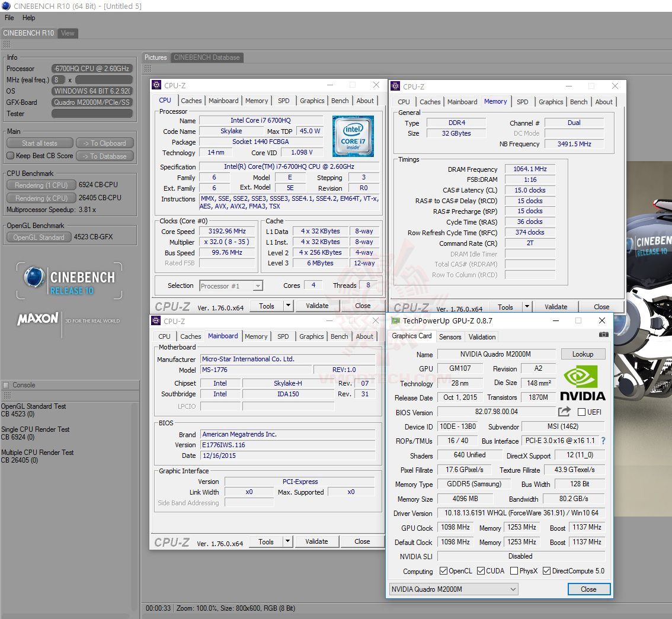Toggle the PhysX checkbox
The width and height of the screenshot is (672, 619).
coord(514,570)
